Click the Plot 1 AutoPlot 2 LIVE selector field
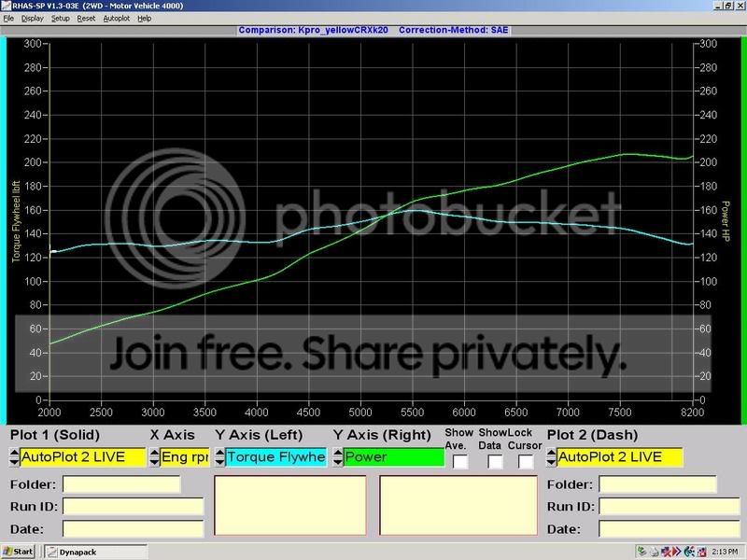The image size is (747, 560). click(82, 457)
